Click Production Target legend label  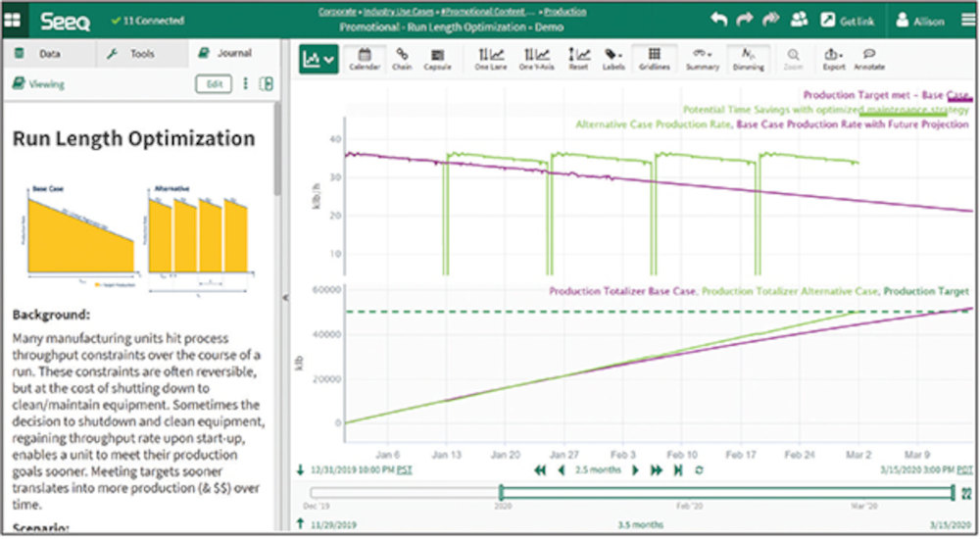926,291
